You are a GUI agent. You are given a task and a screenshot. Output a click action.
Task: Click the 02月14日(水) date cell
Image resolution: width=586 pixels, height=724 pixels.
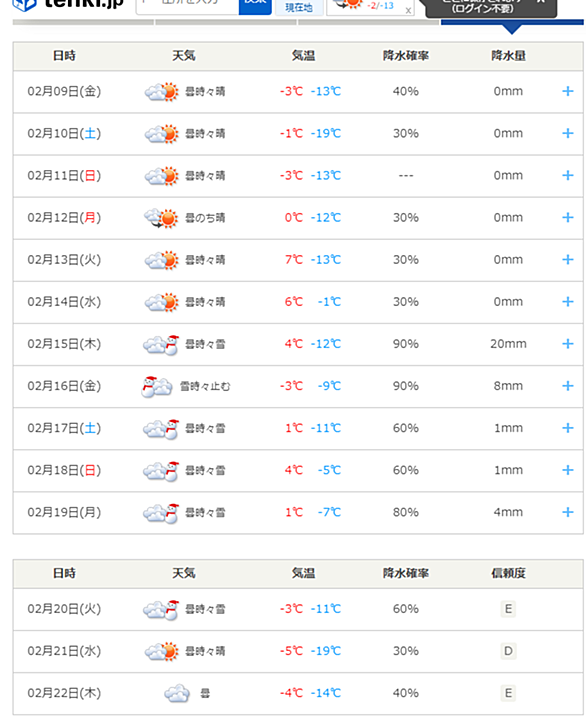(64, 302)
